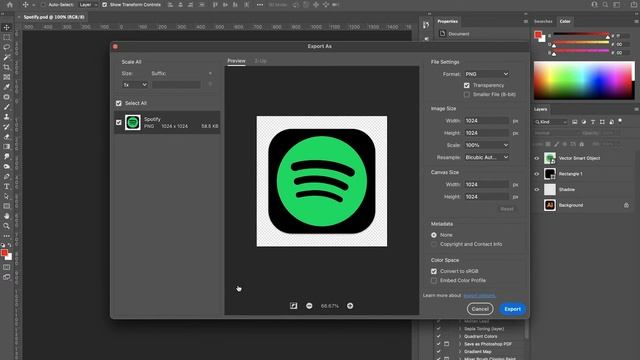Open the export options link
The height and width of the screenshot is (360, 640).
(x=479, y=296)
